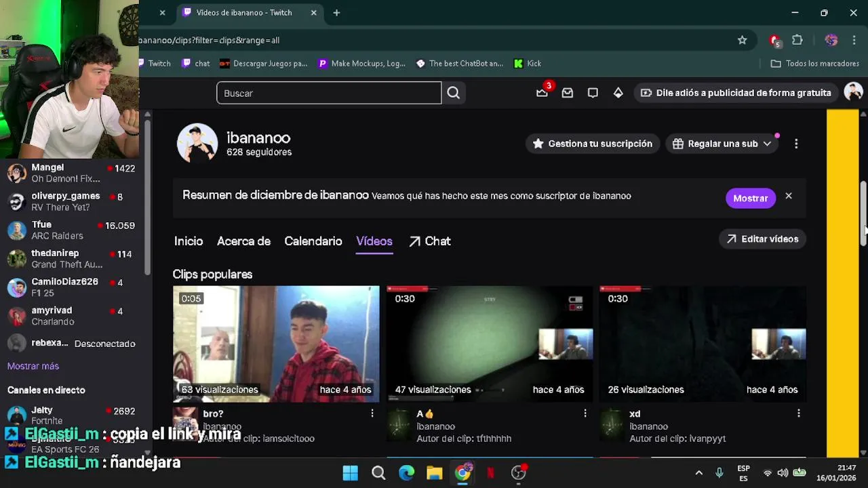The image size is (868, 488).
Task: Open the Wi-Fi network tray icon
Action: [x=768, y=473]
